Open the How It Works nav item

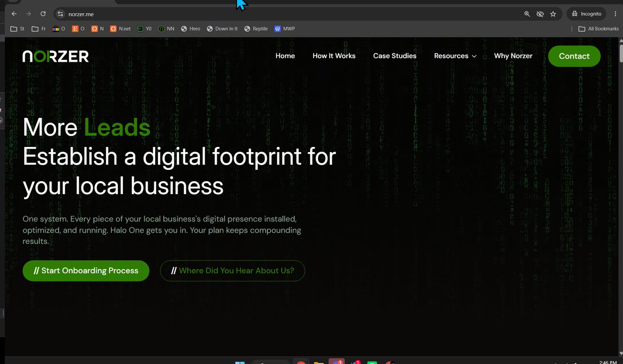(x=334, y=56)
